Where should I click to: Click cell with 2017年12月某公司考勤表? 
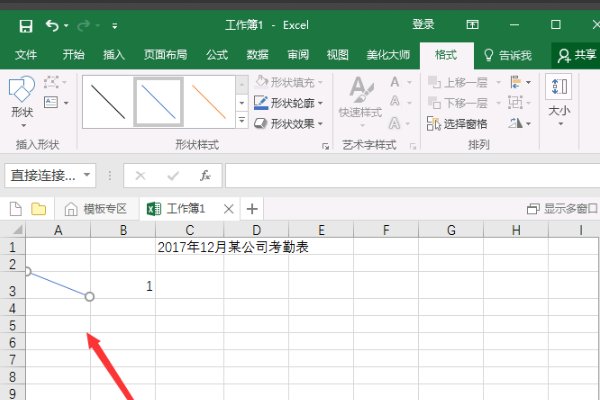pyautogui.click(x=233, y=247)
